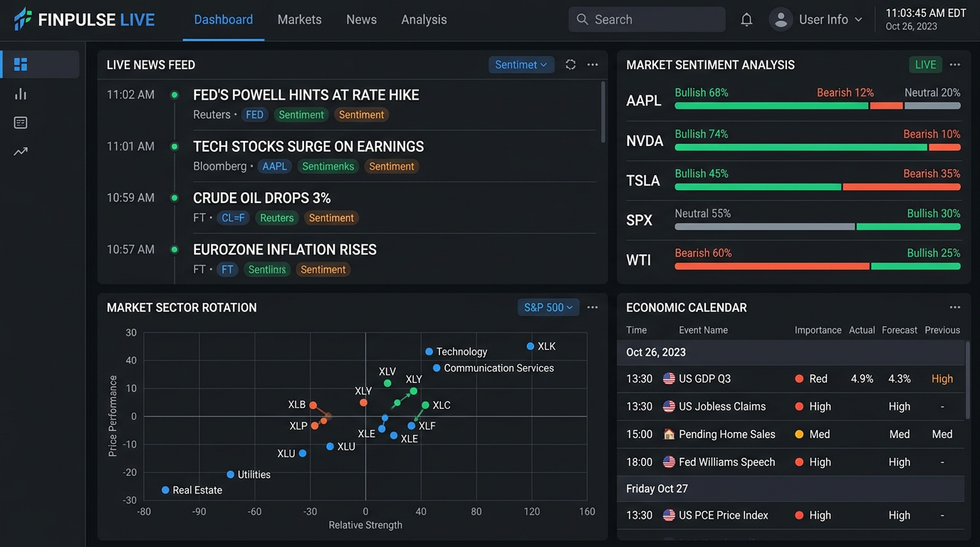Open the bar chart icon in sidebar
The width and height of the screenshot is (980, 547).
pyautogui.click(x=21, y=94)
